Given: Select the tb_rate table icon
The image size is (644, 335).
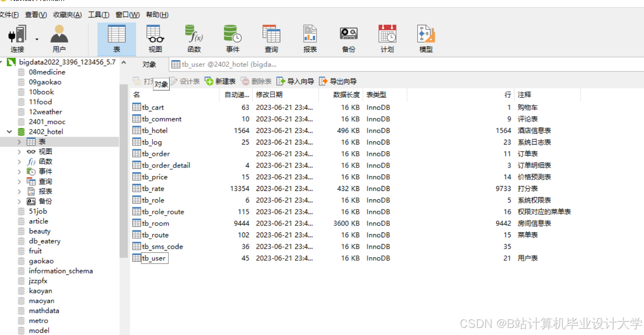Looking at the screenshot, I should pos(137,188).
